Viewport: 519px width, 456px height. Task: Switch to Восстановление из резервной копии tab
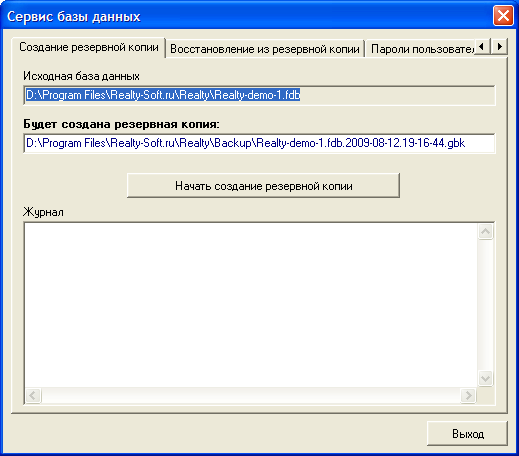pos(265,49)
